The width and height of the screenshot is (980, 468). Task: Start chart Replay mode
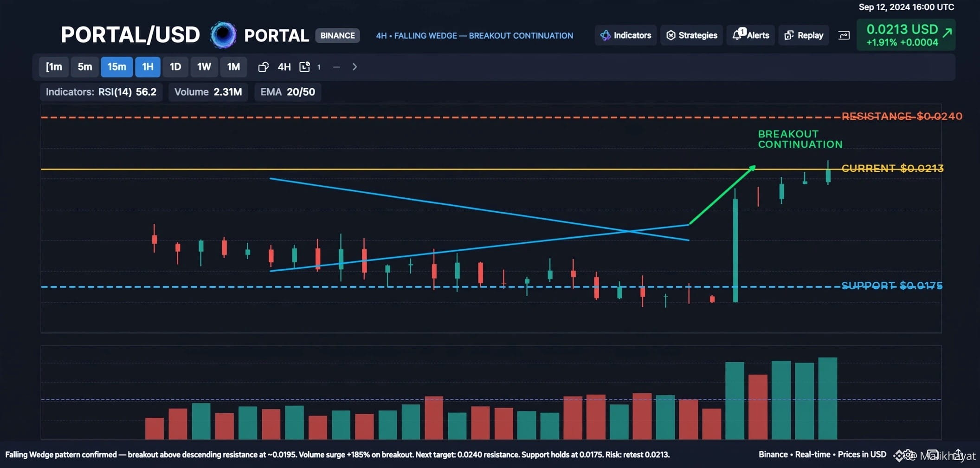pyautogui.click(x=804, y=35)
